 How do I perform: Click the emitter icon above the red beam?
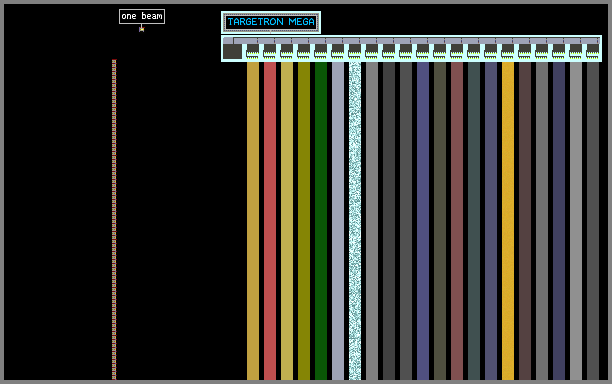[x=270, y=52]
